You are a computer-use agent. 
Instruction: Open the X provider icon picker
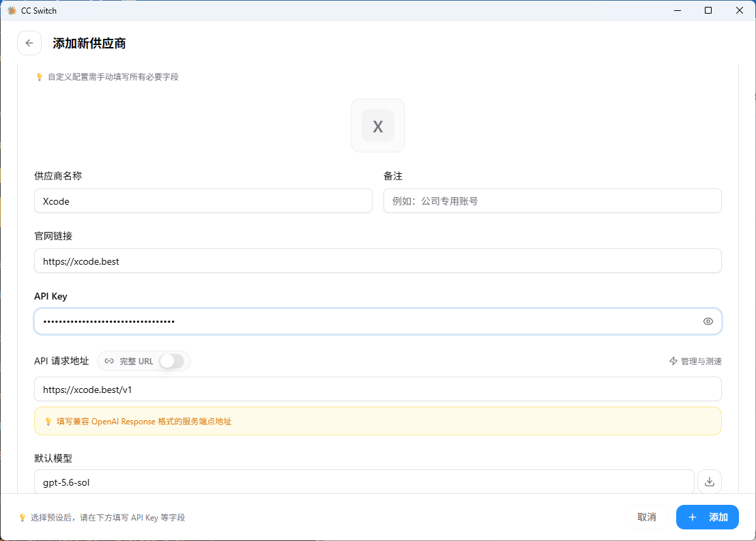(378, 126)
